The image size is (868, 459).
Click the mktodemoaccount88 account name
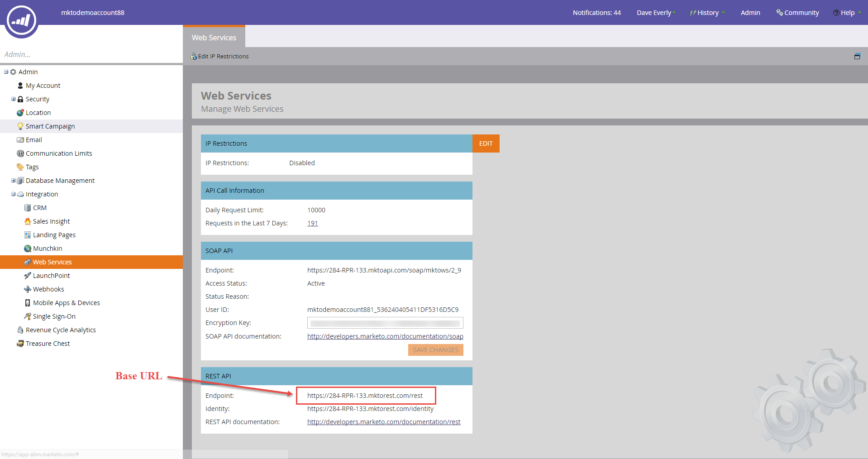[93, 13]
